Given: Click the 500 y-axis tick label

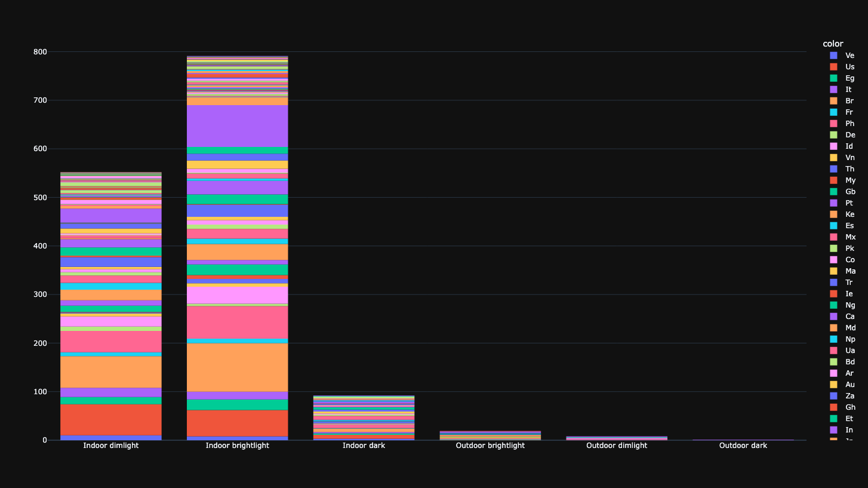Looking at the screenshot, I should pyautogui.click(x=41, y=198).
